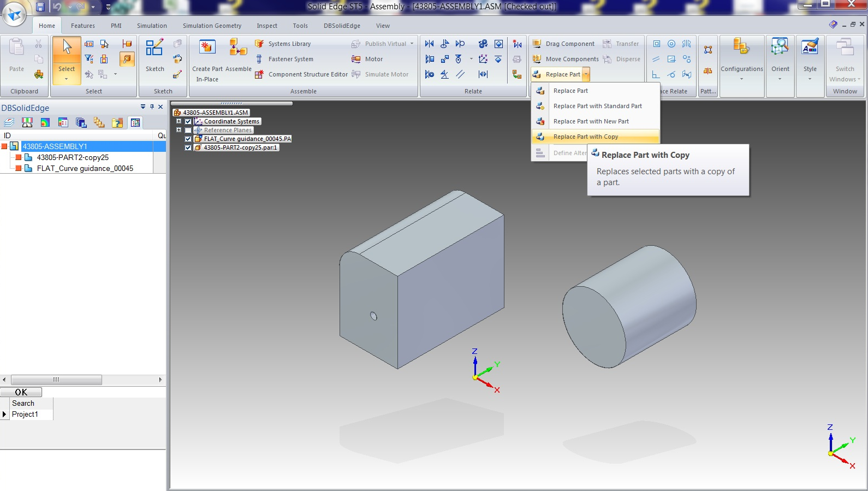Close the DBSolidEdge panel

point(160,107)
